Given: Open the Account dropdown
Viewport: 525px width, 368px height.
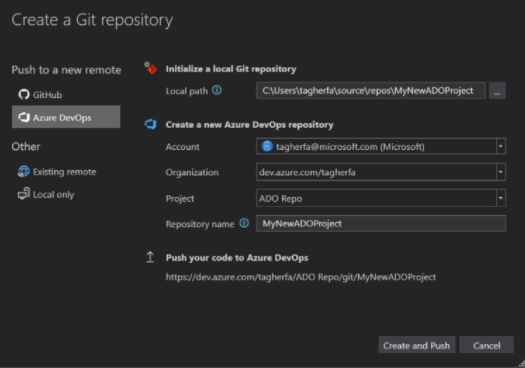Looking at the screenshot, I should 381,146.
